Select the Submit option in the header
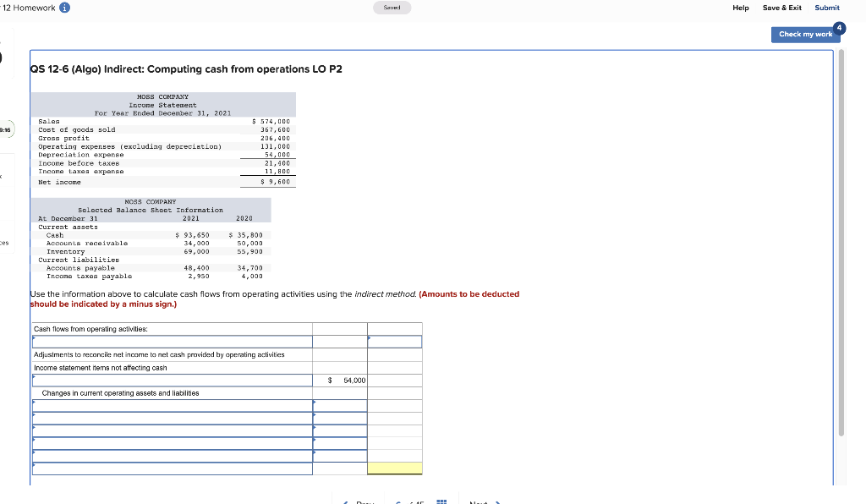Image resolution: width=866 pixels, height=504 pixels. click(x=826, y=8)
